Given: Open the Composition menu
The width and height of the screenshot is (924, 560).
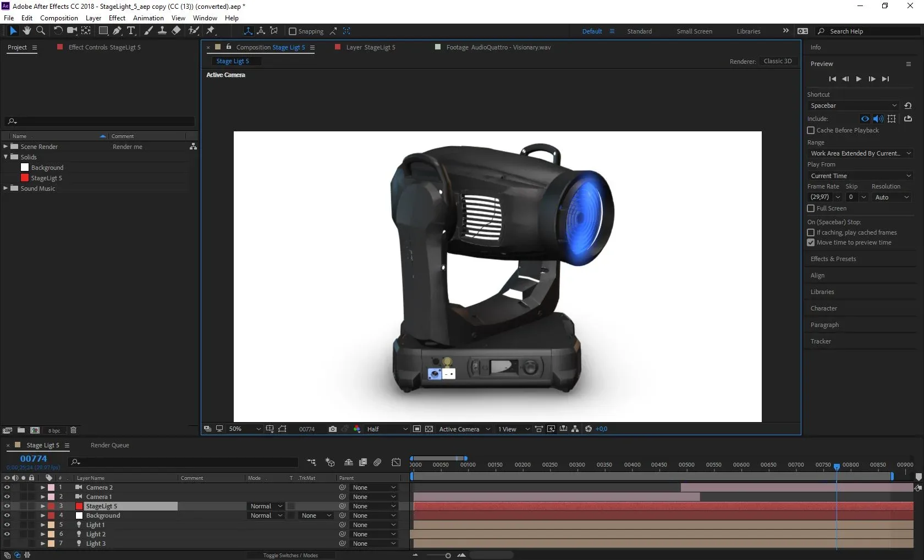Looking at the screenshot, I should pos(59,18).
